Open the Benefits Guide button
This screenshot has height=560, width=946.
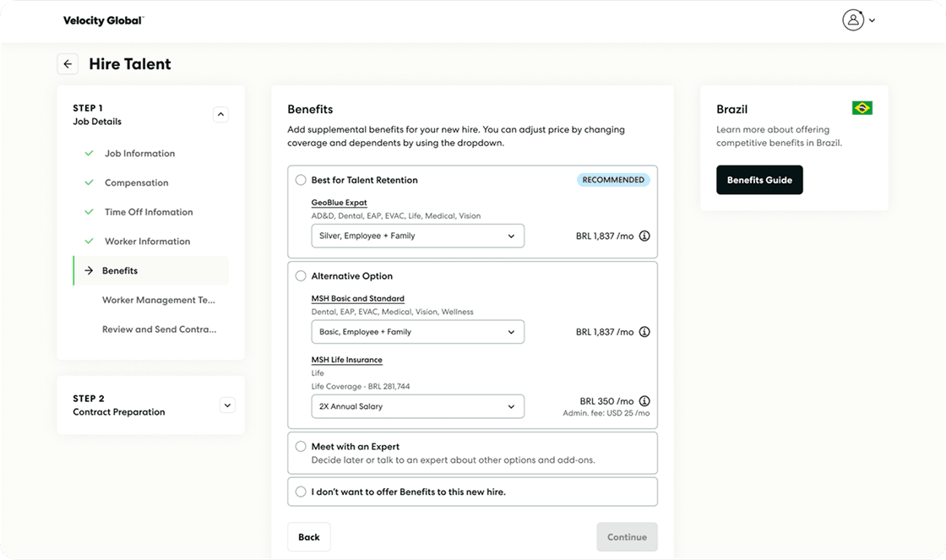coord(759,180)
